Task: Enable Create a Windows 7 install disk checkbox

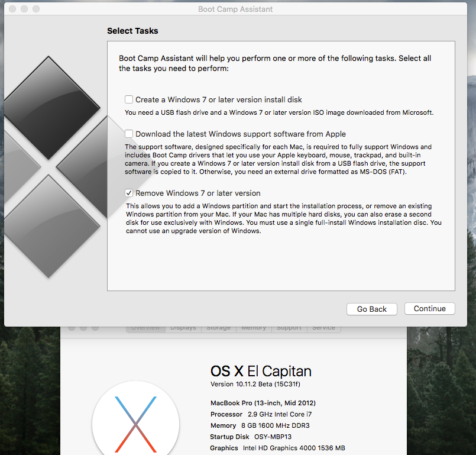Action: [129, 99]
